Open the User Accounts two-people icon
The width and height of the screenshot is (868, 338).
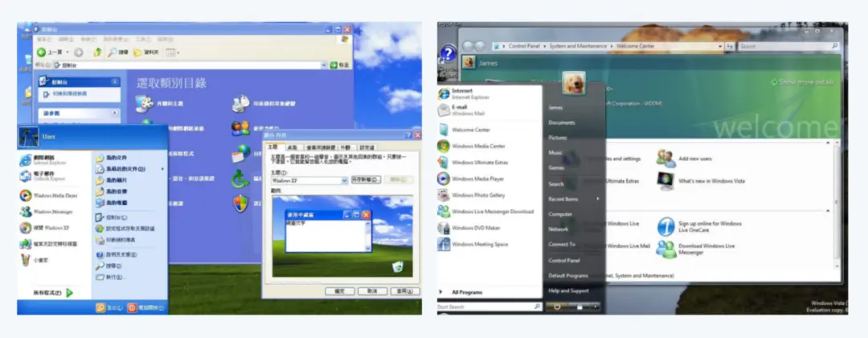pos(241,128)
